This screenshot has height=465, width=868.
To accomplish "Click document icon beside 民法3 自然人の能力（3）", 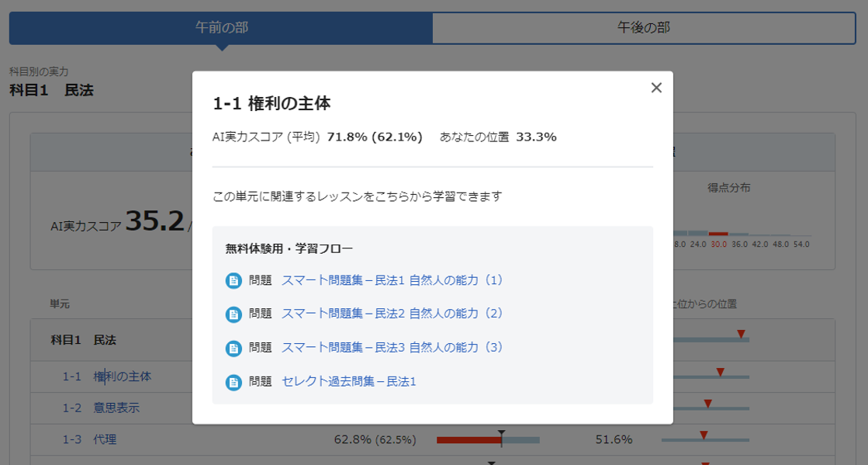I will tap(233, 349).
